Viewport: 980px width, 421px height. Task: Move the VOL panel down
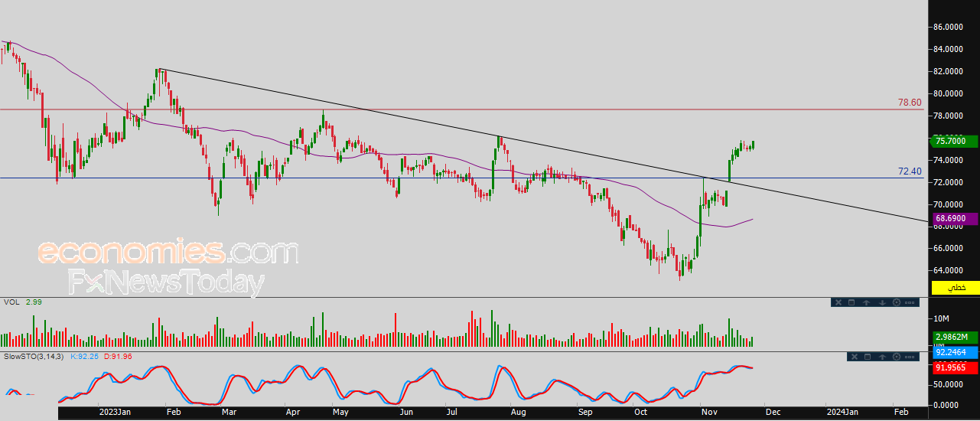point(882,302)
